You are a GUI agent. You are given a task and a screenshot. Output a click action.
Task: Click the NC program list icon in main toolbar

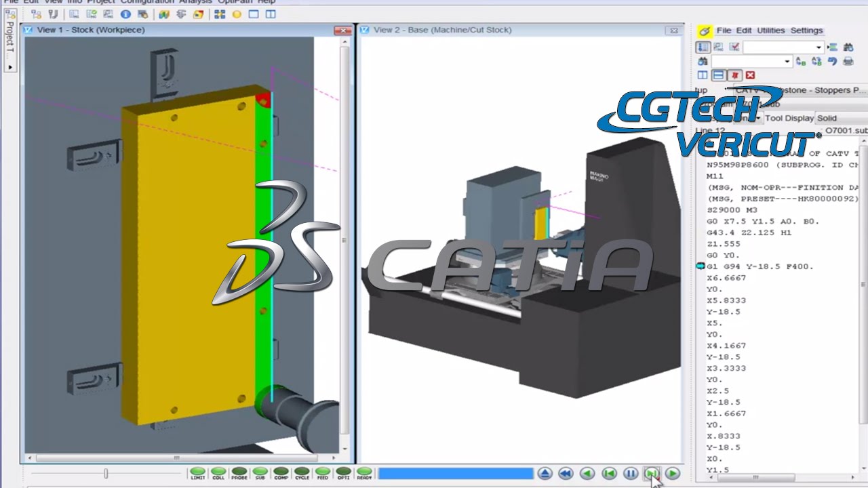click(73, 14)
